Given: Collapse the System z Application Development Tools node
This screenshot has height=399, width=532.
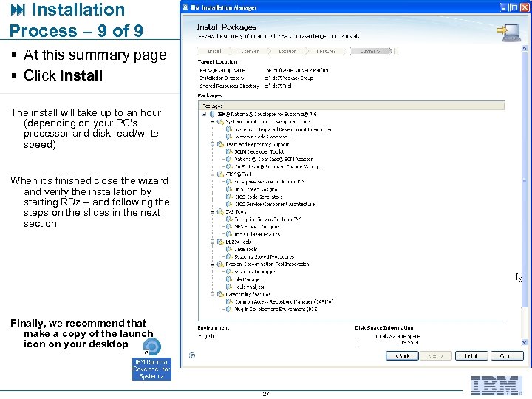Looking at the screenshot, I should coord(212,121).
